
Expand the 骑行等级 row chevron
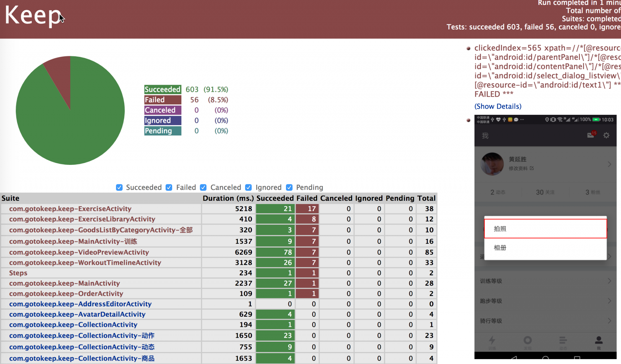609,321
